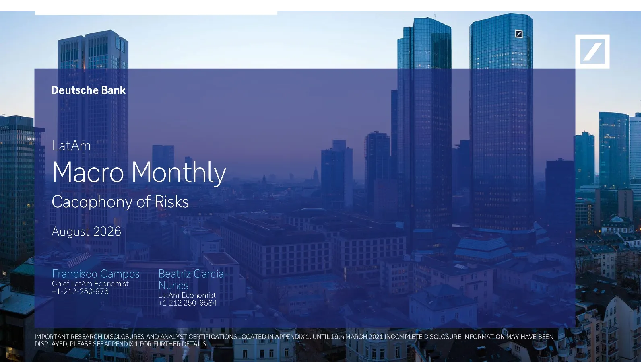Click the small logo atop the tower
The width and height of the screenshot is (644, 362).
(519, 34)
